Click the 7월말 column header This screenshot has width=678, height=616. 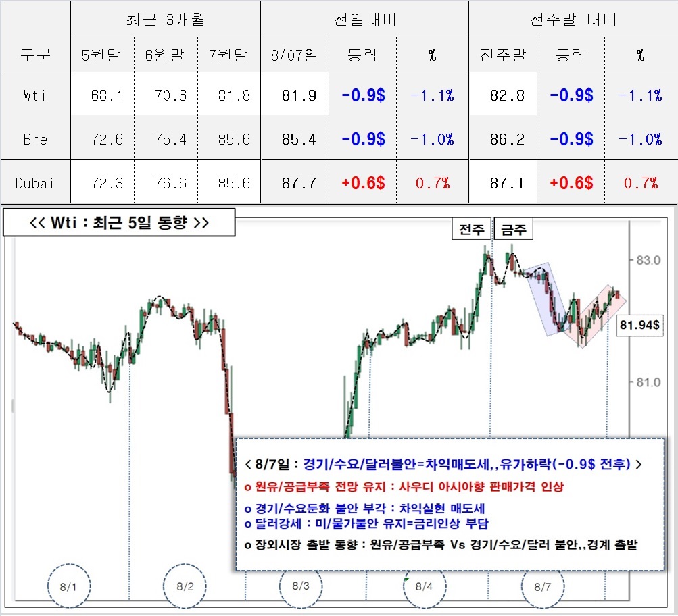click(x=228, y=55)
